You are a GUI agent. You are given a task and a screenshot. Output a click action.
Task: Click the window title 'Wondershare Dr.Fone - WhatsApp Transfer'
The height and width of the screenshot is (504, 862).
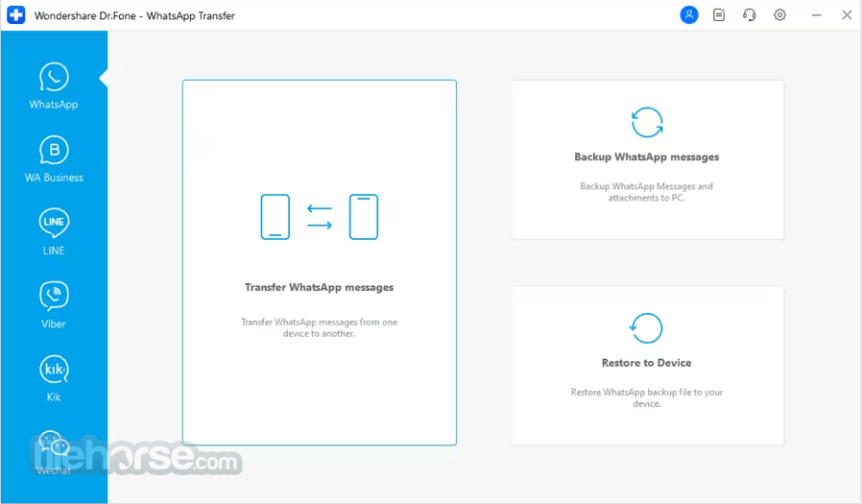pyautogui.click(x=134, y=15)
